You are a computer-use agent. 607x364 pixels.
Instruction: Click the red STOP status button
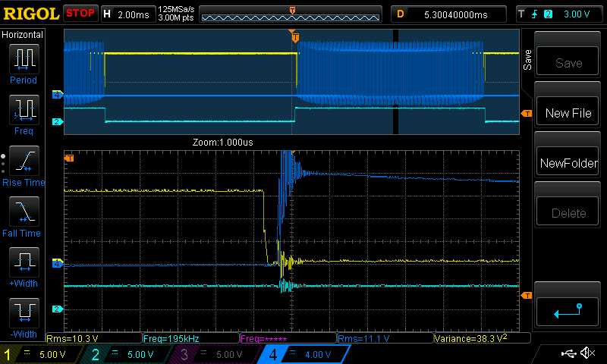click(x=80, y=14)
